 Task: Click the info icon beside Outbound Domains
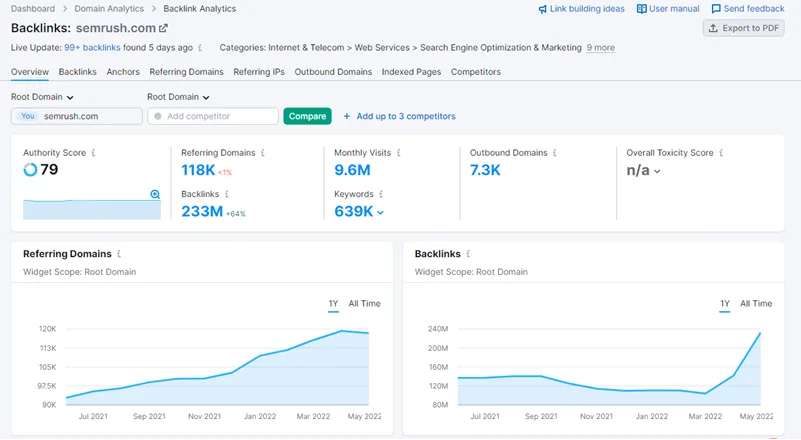(x=556, y=153)
